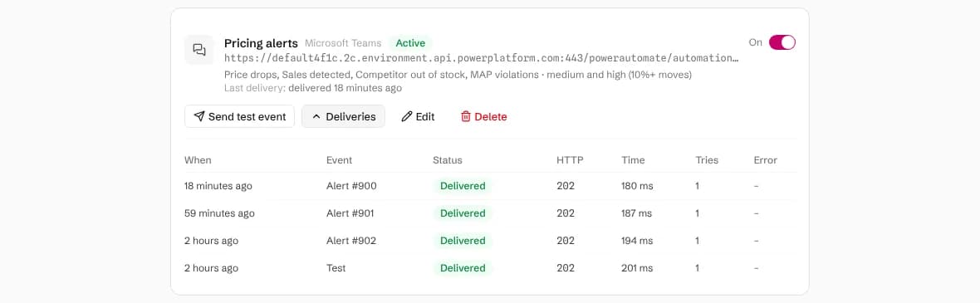The image size is (980, 303).
Task: Edit the Pricing alerts webhook
Action: (418, 116)
